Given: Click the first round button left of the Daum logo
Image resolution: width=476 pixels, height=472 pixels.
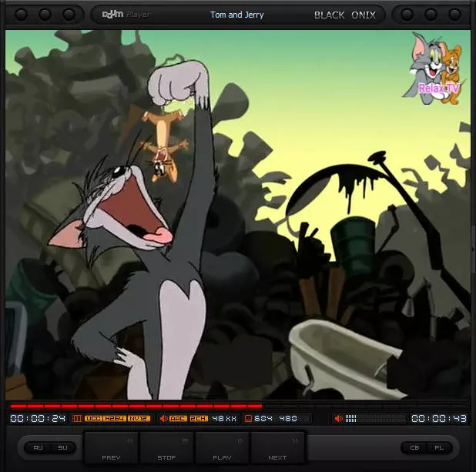Looking at the screenshot, I should click(22, 15).
